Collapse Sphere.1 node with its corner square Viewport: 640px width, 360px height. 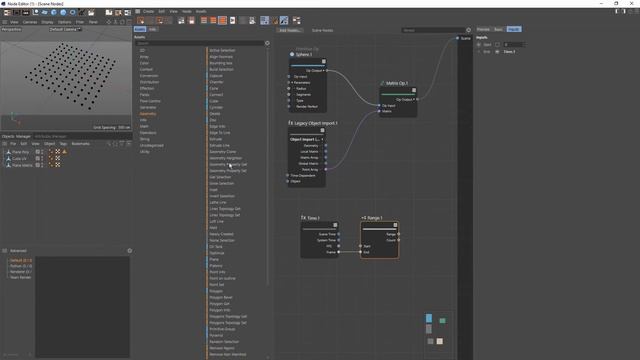(x=324, y=62)
